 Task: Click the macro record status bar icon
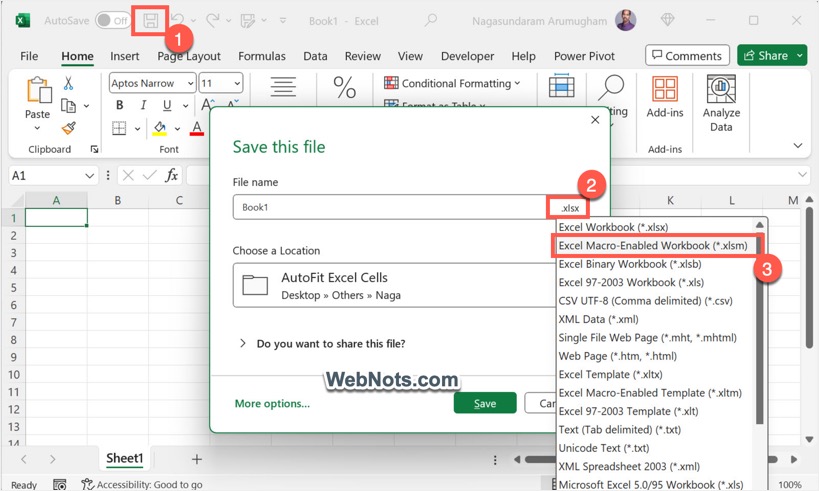60,485
